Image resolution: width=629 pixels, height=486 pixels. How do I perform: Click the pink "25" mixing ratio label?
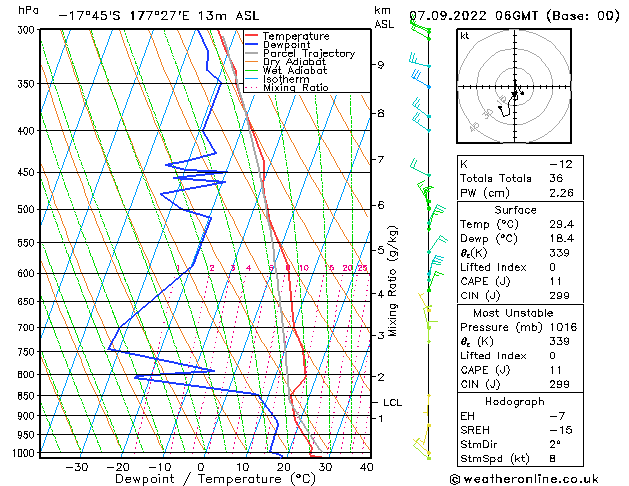point(363,267)
